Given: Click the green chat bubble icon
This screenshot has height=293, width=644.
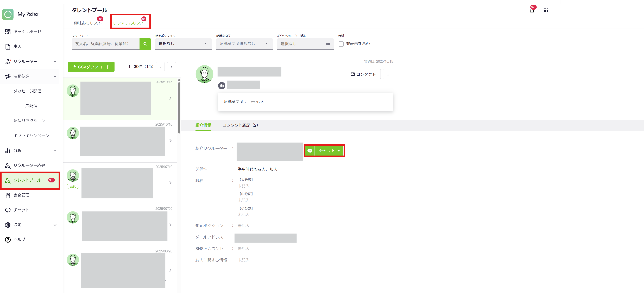Looking at the screenshot, I should point(310,150).
